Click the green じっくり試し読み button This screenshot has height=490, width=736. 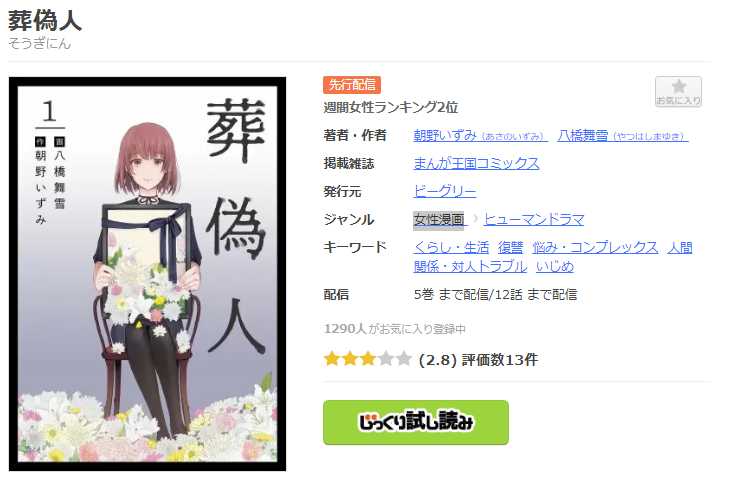coord(415,422)
